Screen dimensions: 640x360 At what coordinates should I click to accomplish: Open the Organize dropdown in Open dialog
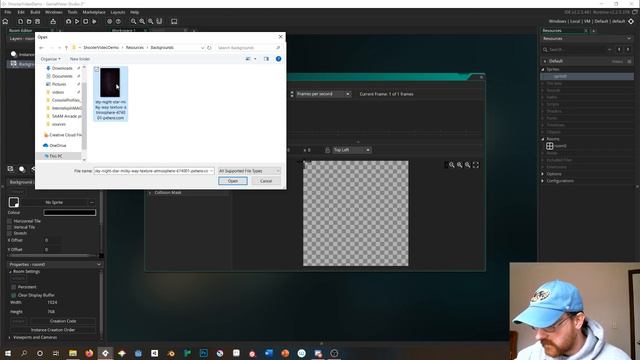pos(51,59)
